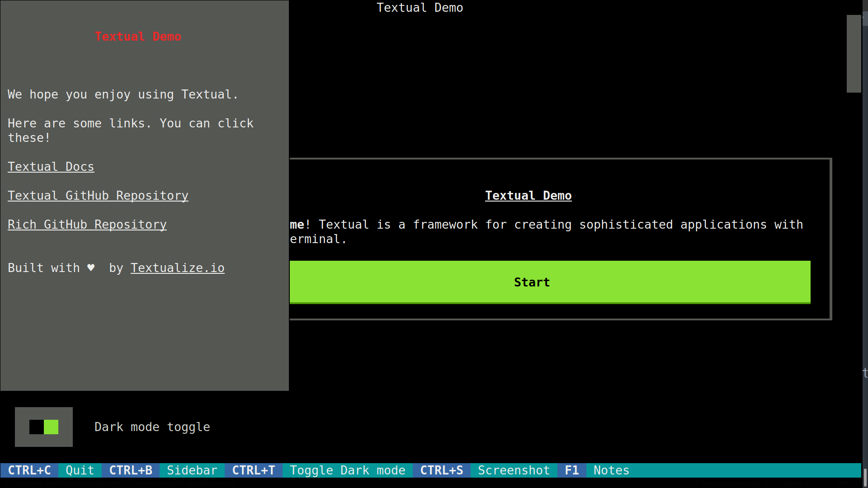Click text 'We hope you enjoy using Textual.'
The image size is (868, 488).
point(123,94)
